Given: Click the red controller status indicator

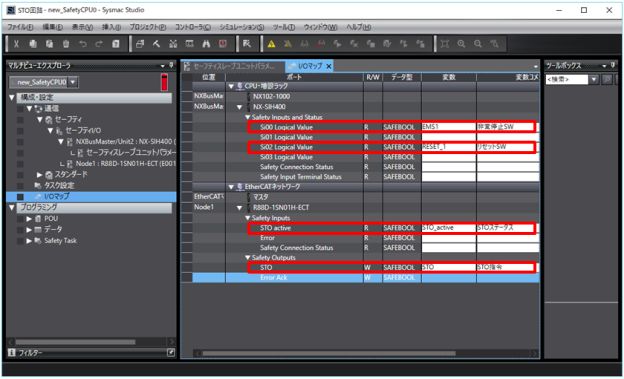Looking at the screenshot, I should pos(164,82).
